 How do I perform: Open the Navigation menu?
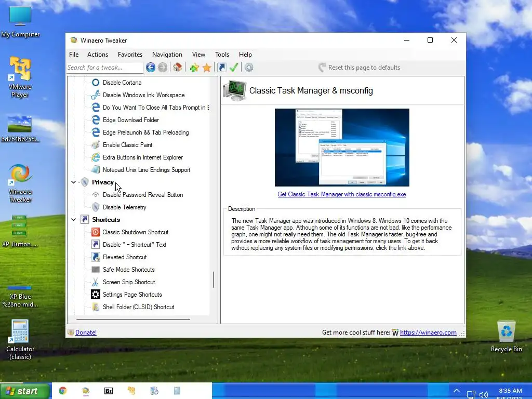167,54
